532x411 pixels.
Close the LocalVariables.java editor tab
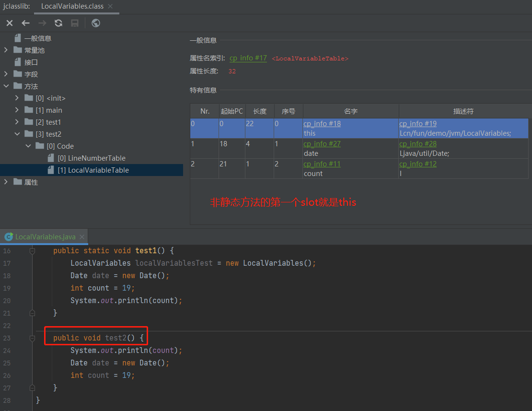pyautogui.click(x=82, y=237)
